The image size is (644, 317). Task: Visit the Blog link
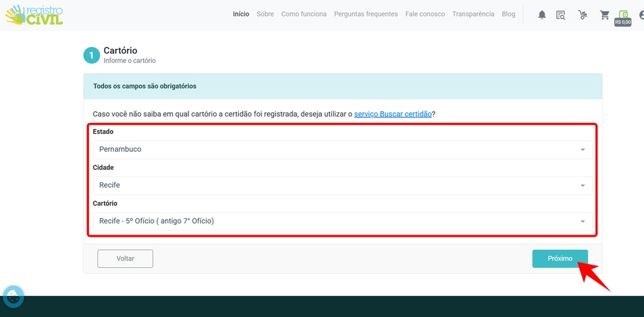[509, 14]
